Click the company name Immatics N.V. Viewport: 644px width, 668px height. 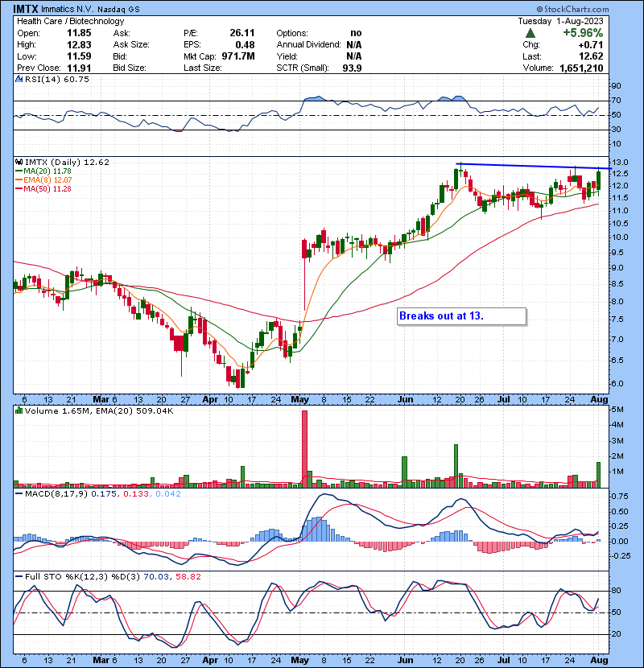pyautogui.click(x=68, y=10)
